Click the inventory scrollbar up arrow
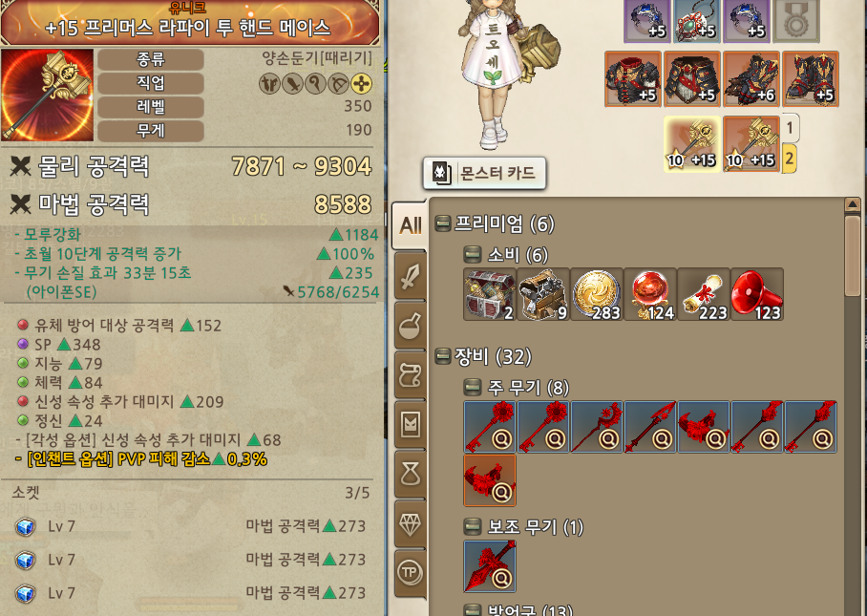This screenshot has width=867, height=616. (853, 204)
